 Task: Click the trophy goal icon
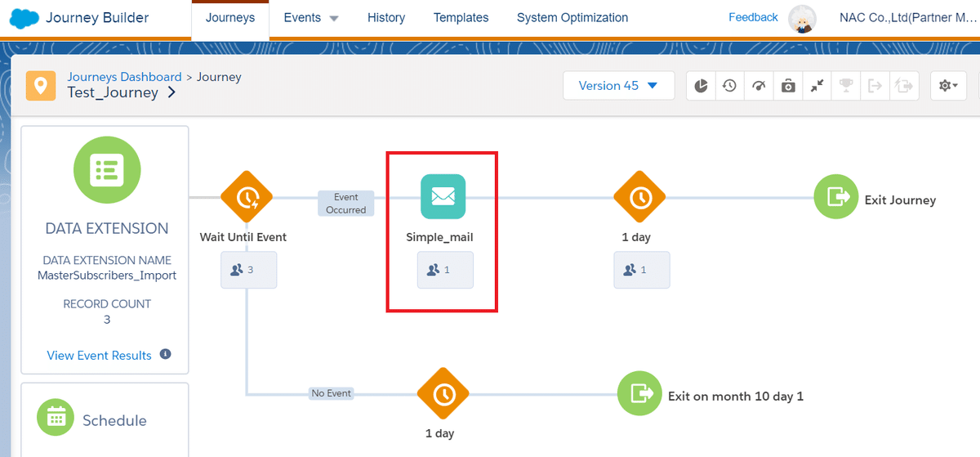click(x=846, y=85)
